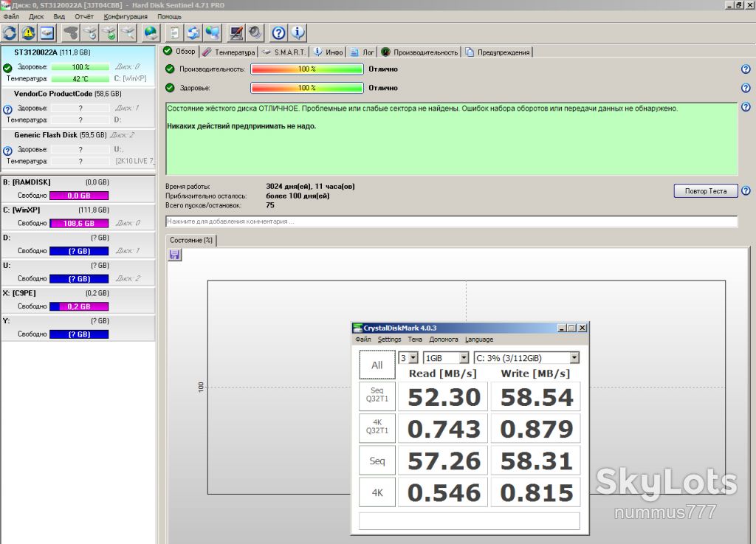Viewport: 756px width, 544px height.
Task: Open the Состояние (%) chart tab
Action: click(x=191, y=240)
